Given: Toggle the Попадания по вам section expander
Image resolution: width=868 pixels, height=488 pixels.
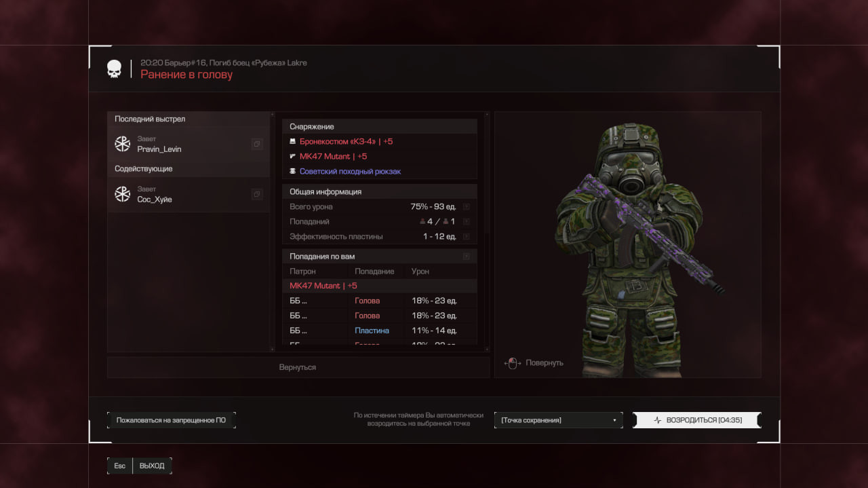Looking at the screenshot, I should click(x=466, y=257).
